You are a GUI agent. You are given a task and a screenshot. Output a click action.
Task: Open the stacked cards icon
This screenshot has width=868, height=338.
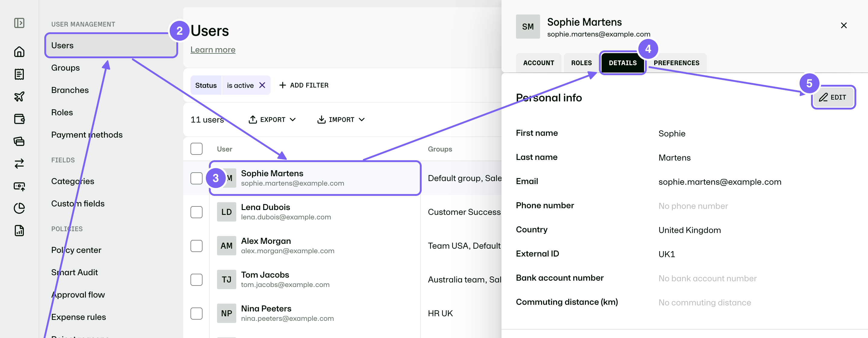pos(19,141)
